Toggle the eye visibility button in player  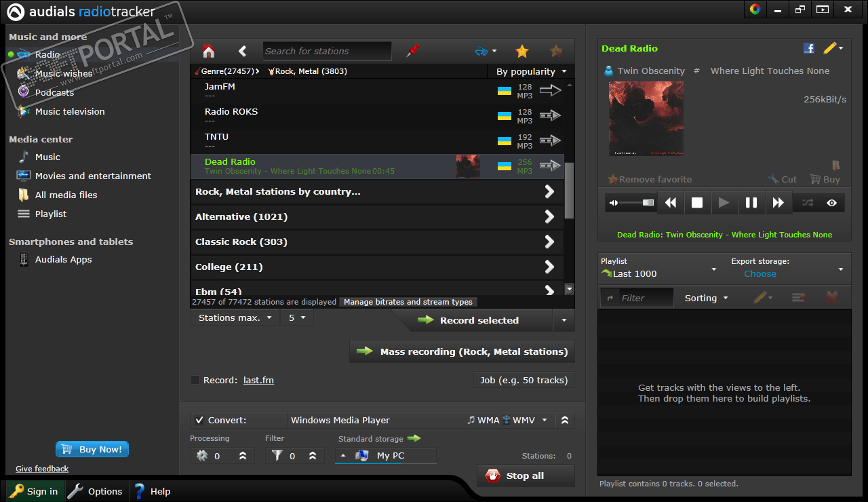click(832, 203)
